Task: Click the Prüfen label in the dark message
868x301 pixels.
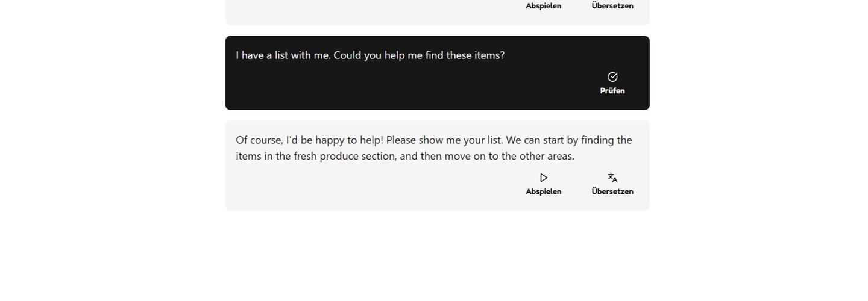Action: pyautogui.click(x=612, y=91)
